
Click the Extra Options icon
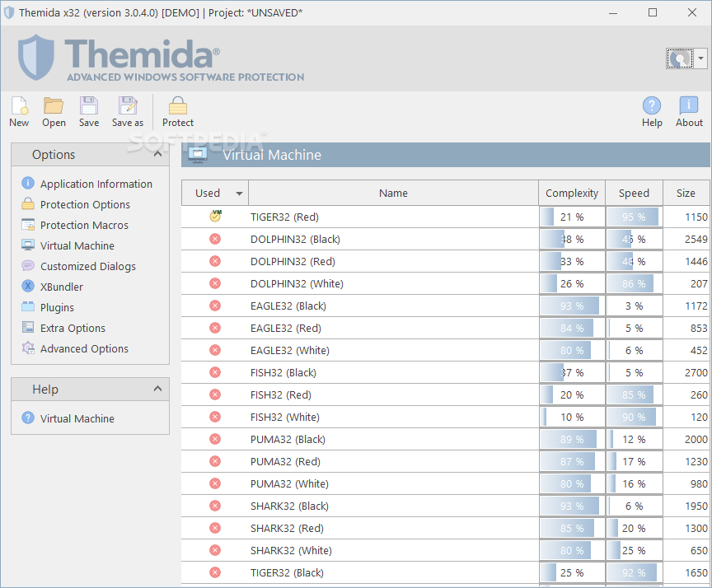[x=28, y=327]
